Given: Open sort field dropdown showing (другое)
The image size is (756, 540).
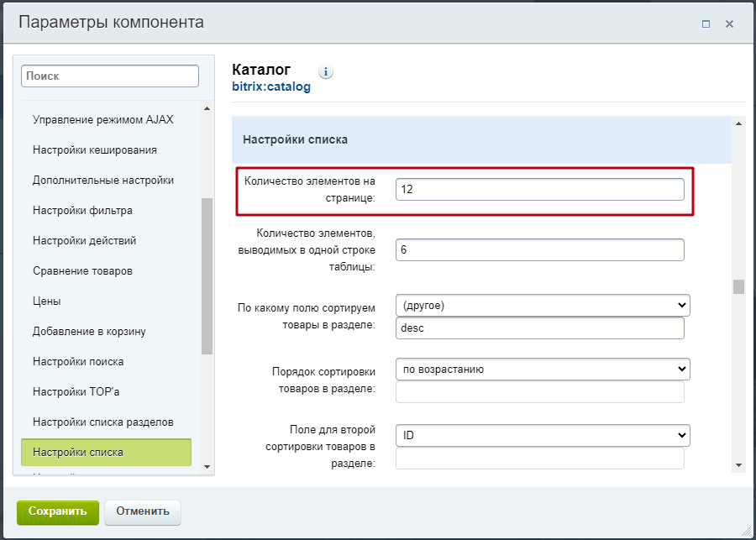Looking at the screenshot, I should (543, 306).
